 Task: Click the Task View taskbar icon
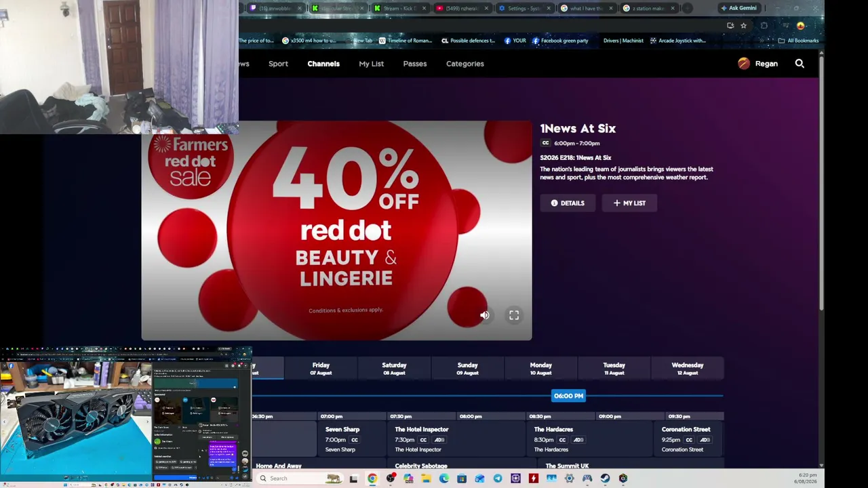pos(353,479)
